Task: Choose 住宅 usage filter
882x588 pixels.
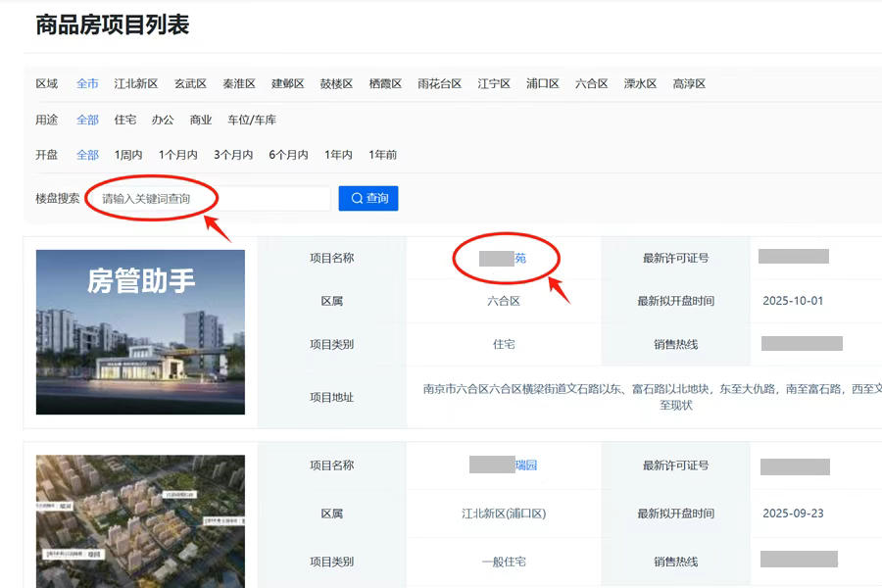Action: pos(125,120)
